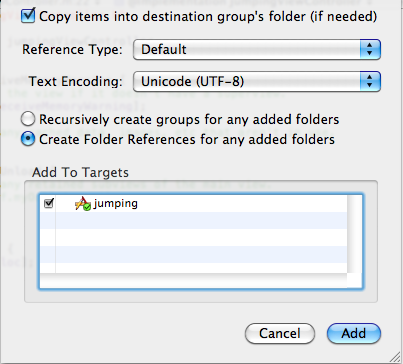Select the jumping row label in targets list

(x=115, y=203)
